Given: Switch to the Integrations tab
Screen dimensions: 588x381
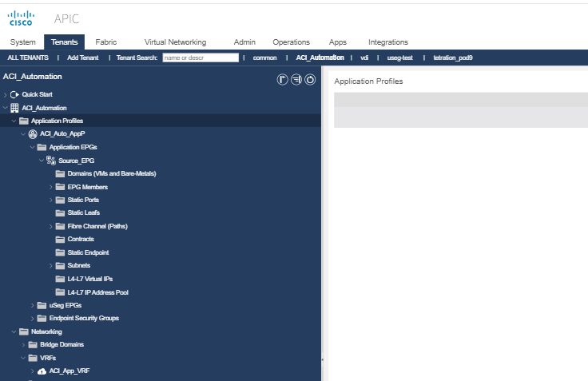Looking at the screenshot, I should click(x=388, y=42).
